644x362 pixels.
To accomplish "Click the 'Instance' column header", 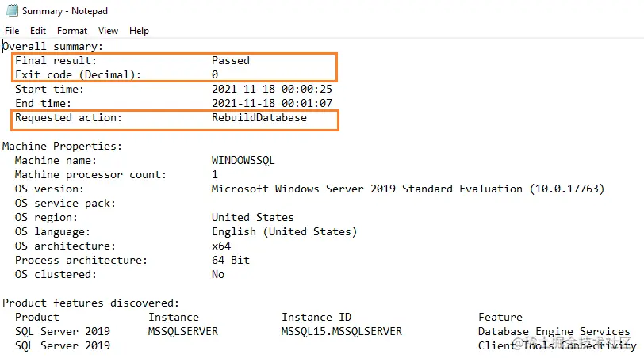I will point(174,318).
